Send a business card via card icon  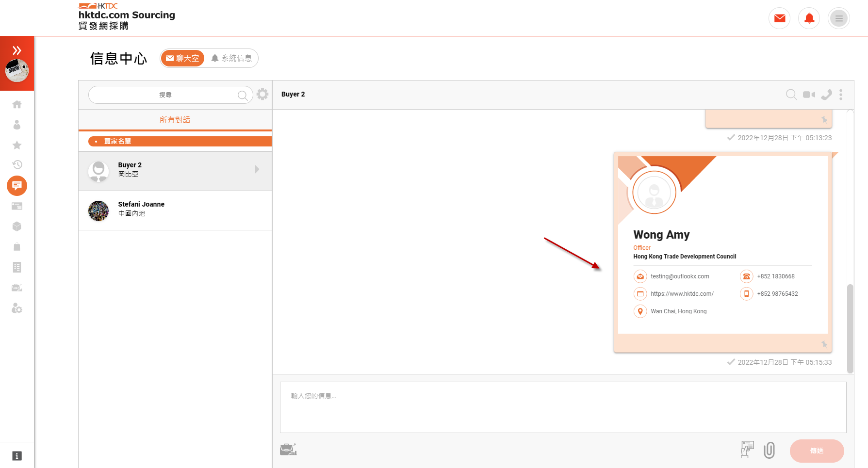pos(747,450)
